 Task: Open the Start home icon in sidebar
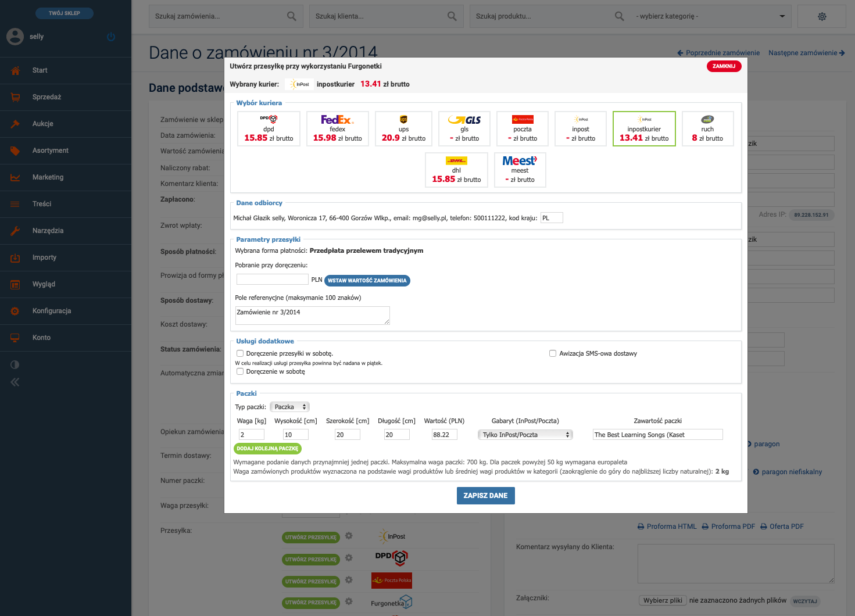[x=15, y=70]
